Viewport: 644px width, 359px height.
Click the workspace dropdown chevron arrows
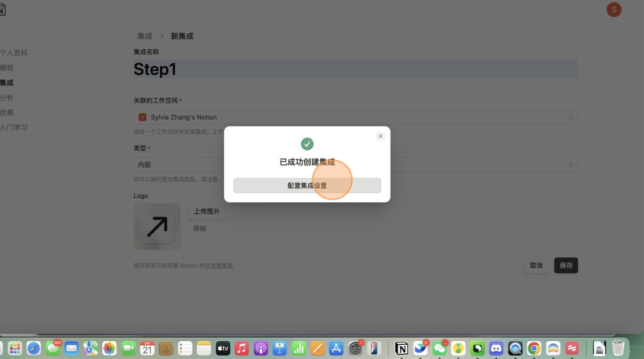[570, 117]
